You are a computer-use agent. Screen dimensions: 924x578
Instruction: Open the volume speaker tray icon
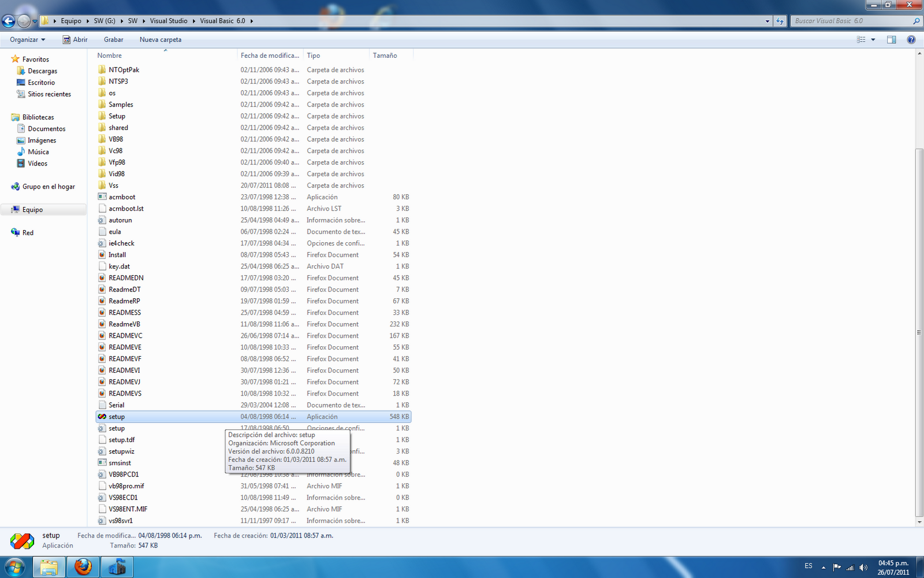tap(863, 568)
